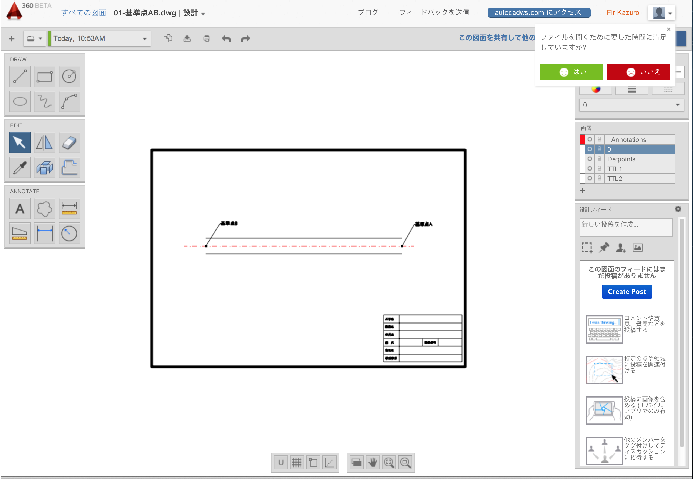The width and height of the screenshot is (693, 479).
Task: Click the Undo arrow in toolbar
Action: coord(226,39)
